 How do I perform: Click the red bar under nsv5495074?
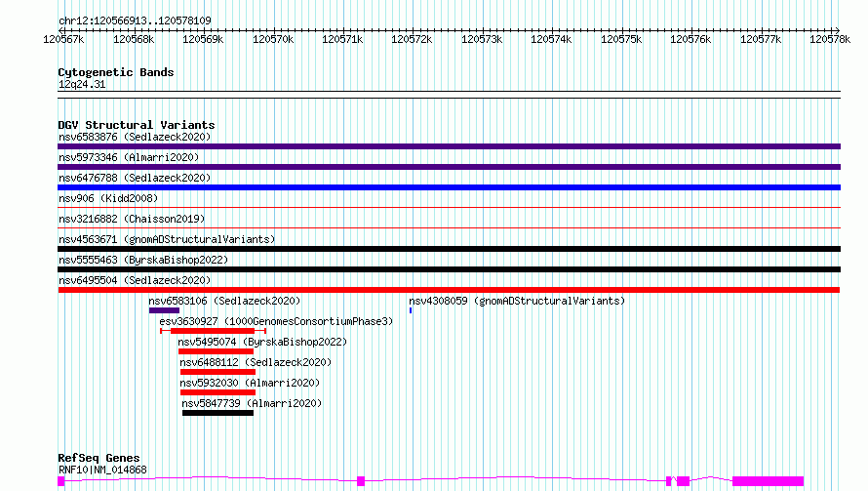(x=216, y=351)
